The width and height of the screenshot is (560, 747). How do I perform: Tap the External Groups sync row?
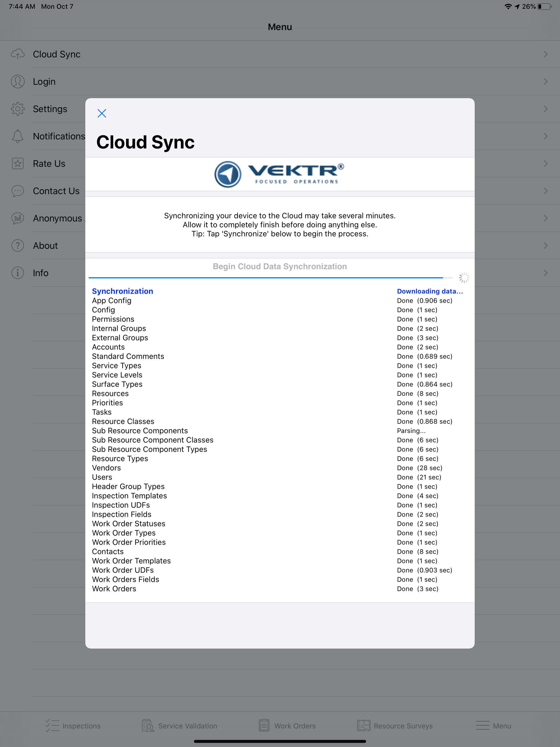[x=280, y=338]
